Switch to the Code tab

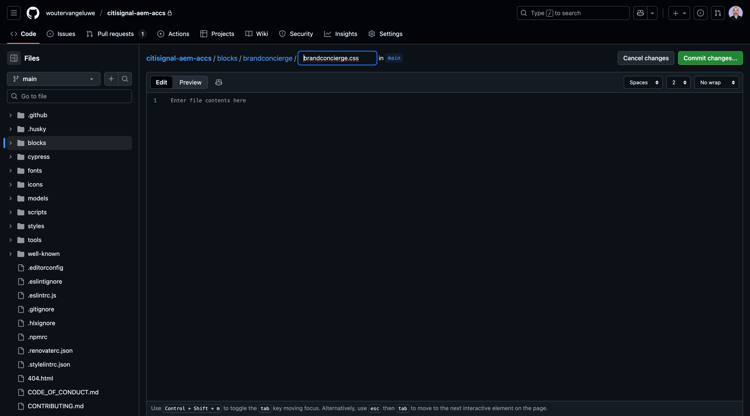tap(23, 34)
